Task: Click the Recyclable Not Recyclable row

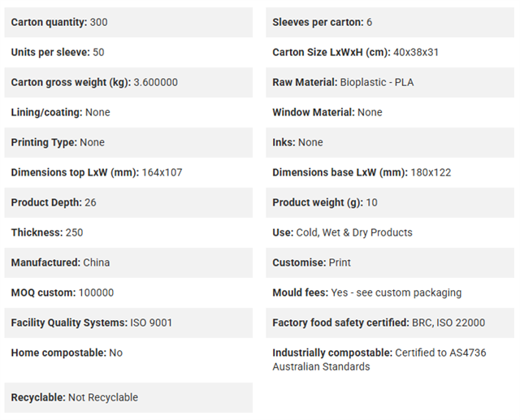Action: point(128,397)
